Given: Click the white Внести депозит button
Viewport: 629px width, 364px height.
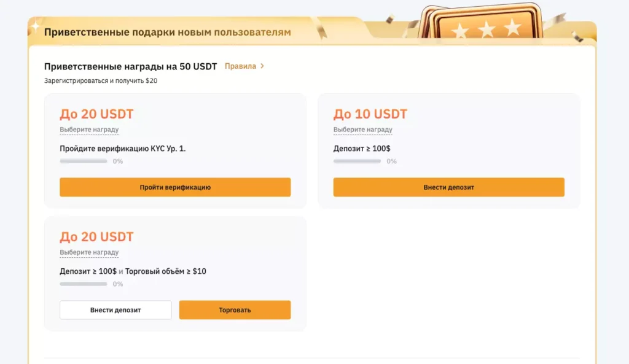Looking at the screenshot, I should coord(115,310).
